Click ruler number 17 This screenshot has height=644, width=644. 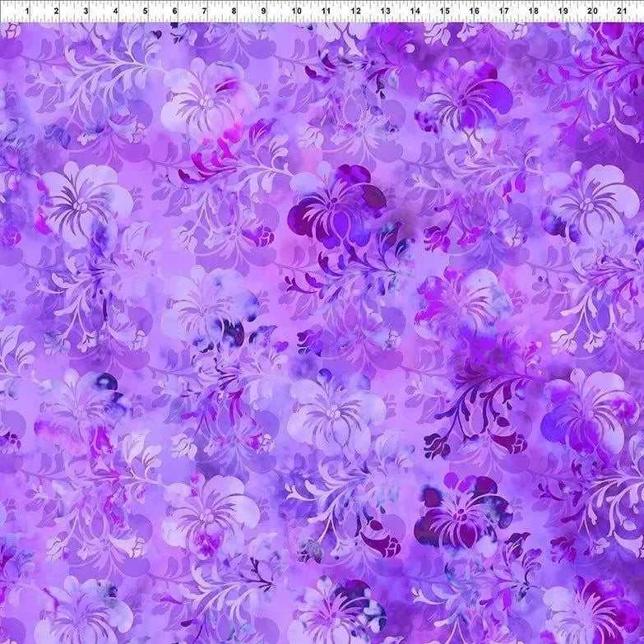(x=503, y=12)
